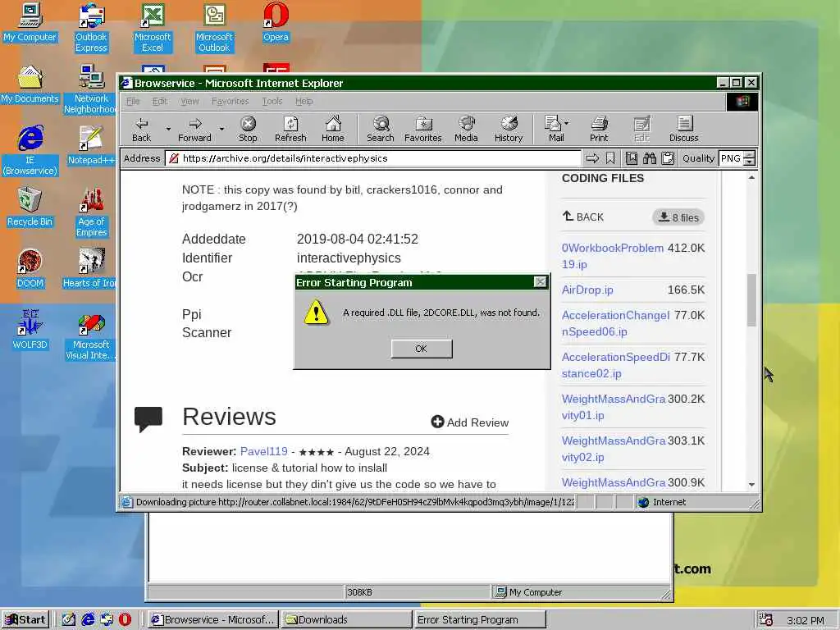The height and width of the screenshot is (630, 840).
Task: Refresh the current page
Action: click(x=290, y=129)
